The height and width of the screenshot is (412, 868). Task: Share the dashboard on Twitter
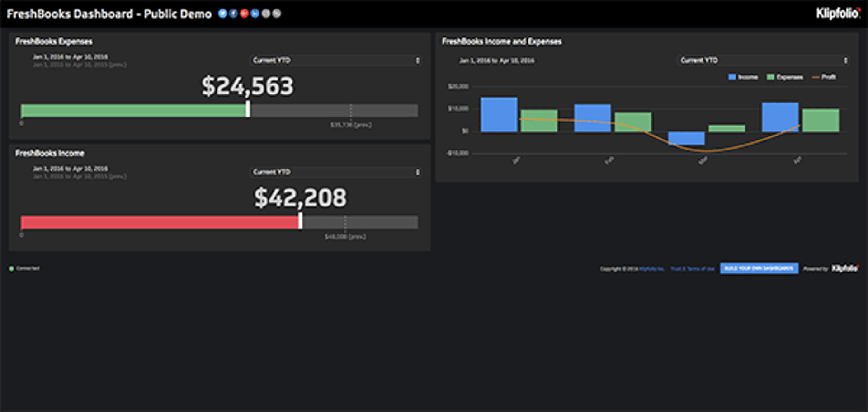click(x=222, y=13)
